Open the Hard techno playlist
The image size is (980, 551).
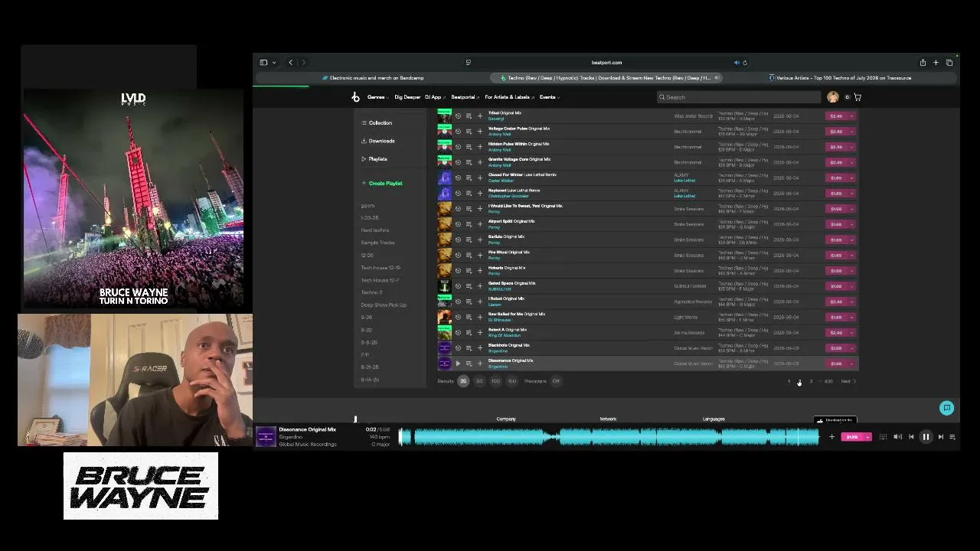point(375,230)
